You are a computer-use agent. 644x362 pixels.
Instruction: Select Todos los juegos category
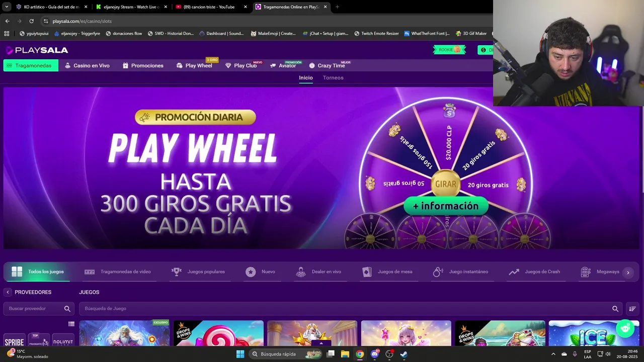(x=38, y=271)
